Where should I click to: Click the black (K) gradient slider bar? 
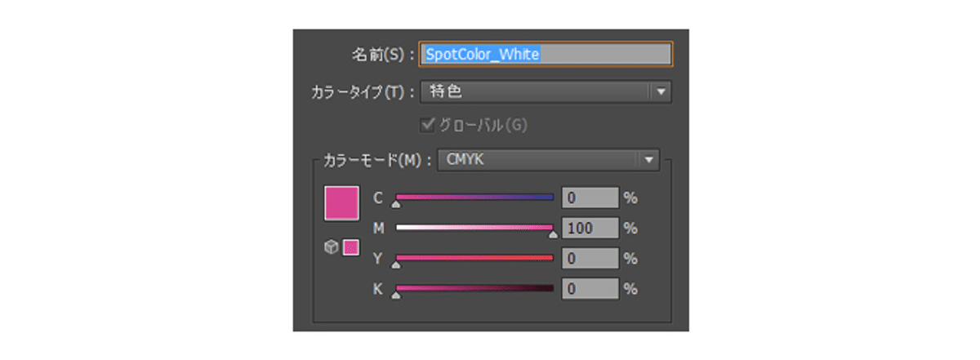(x=474, y=288)
